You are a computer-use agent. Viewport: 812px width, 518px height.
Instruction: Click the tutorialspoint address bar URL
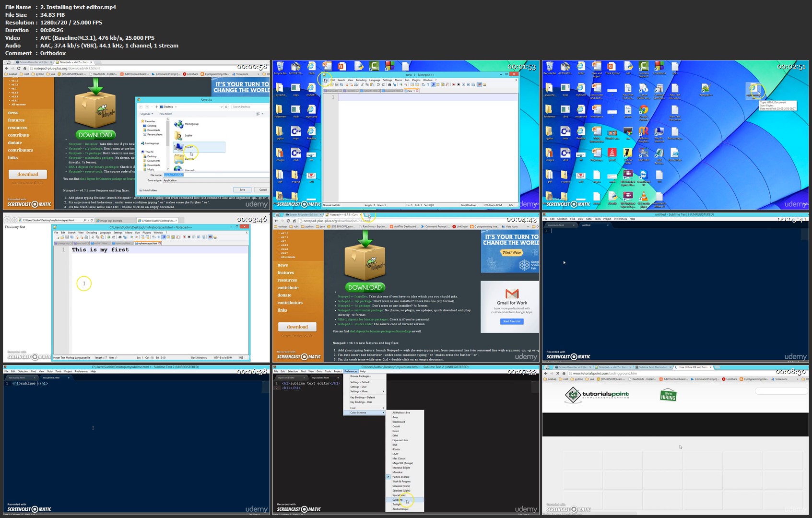(x=605, y=373)
